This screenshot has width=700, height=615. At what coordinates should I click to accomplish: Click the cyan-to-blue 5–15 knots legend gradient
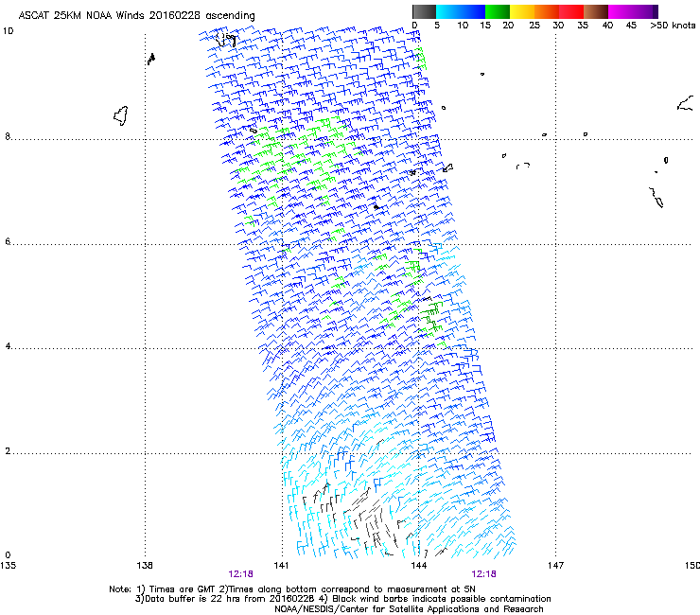coord(461,11)
